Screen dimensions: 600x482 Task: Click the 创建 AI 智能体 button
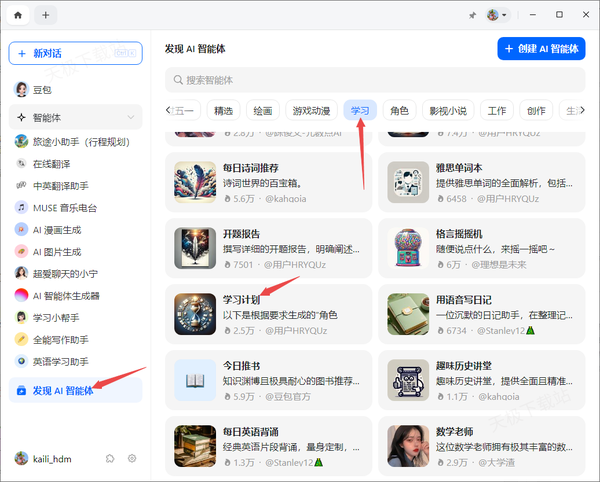tap(540, 48)
